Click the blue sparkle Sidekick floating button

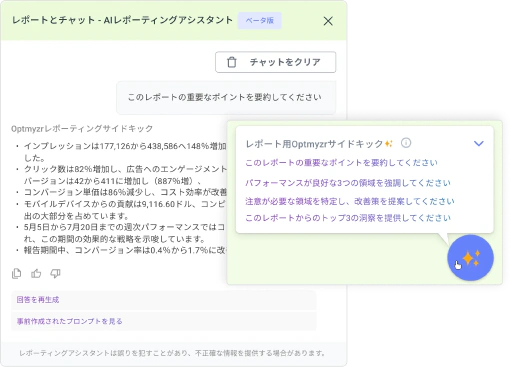[x=470, y=258]
